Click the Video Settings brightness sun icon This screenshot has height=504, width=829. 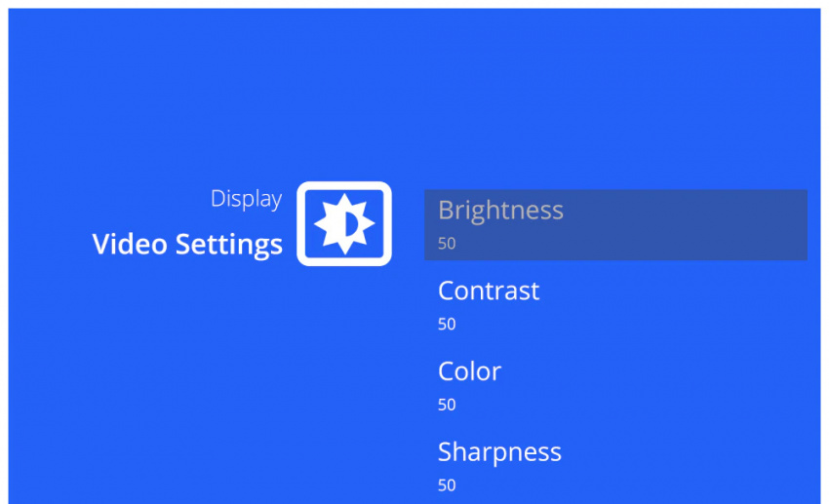click(x=344, y=223)
